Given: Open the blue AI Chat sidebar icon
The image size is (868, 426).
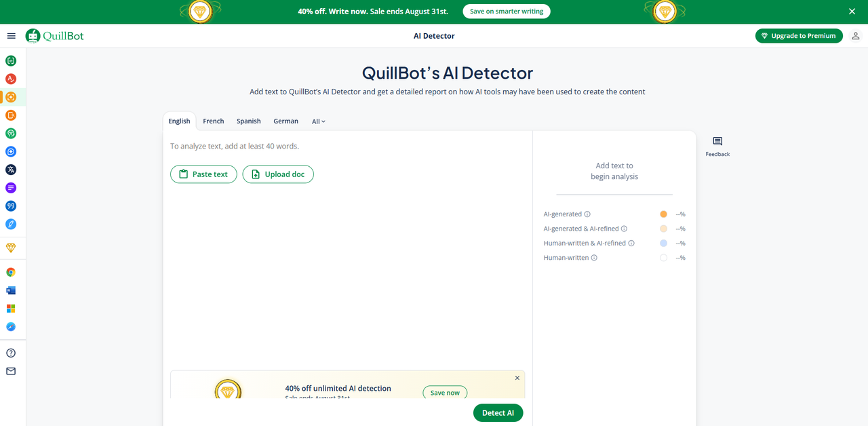Looking at the screenshot, I should (11, 152).
